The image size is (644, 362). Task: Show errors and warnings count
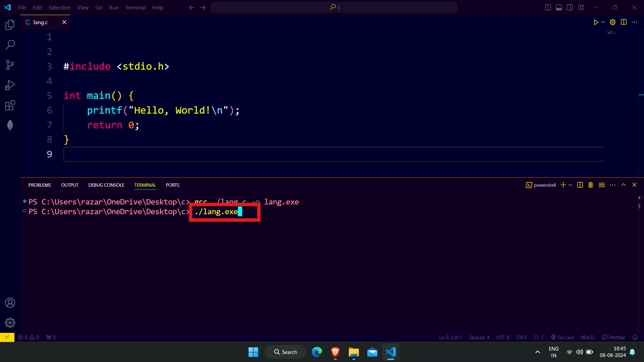click(29, 337)
